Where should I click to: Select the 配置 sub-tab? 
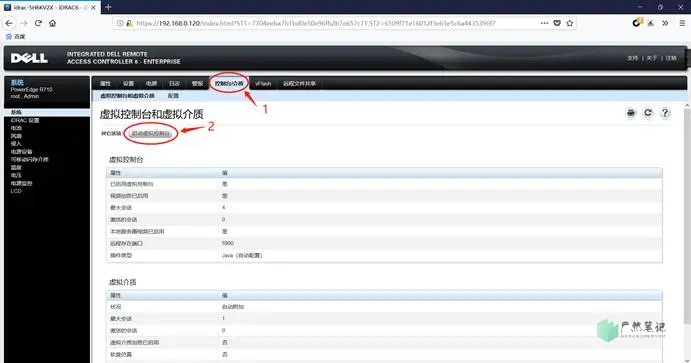click(173, 96)
